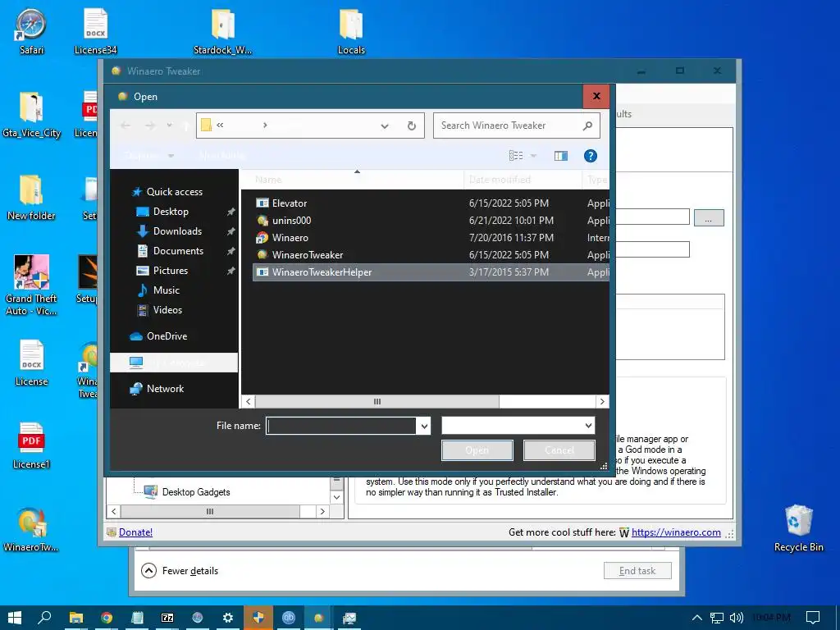This screenshot has width=840, height=630.
Task: Click the Help icon in Open dialog
Action: pos(590,156)
